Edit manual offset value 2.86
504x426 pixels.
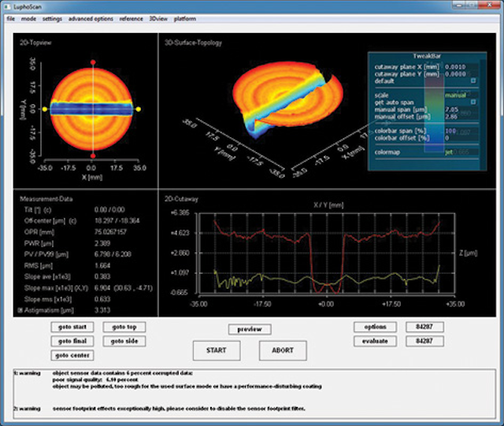[451, 117]
